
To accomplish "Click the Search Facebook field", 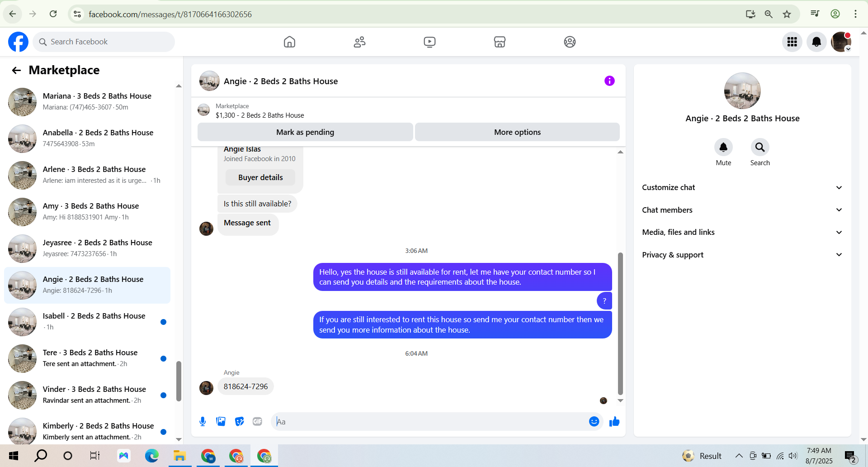I will tap(104, 42).
